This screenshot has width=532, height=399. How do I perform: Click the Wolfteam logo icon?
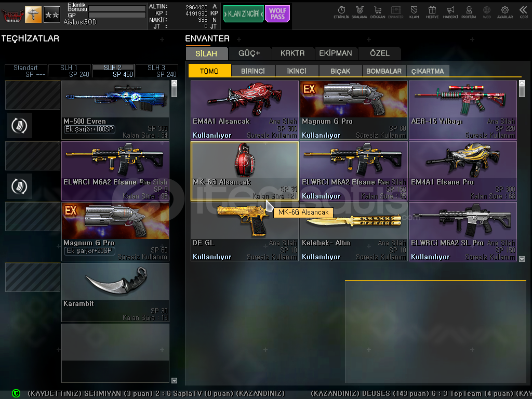pos(12,15)
